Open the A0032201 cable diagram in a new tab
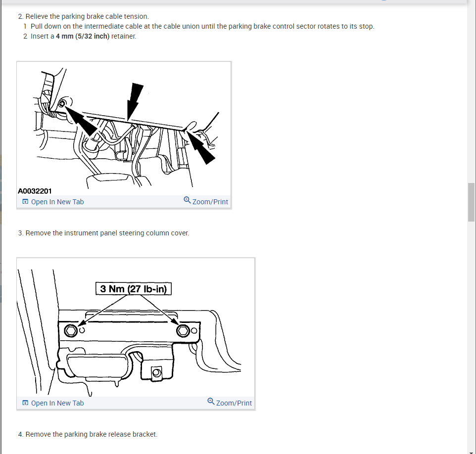Image resolution: width=476 pixels, height=454 pixels. (53, 202)
